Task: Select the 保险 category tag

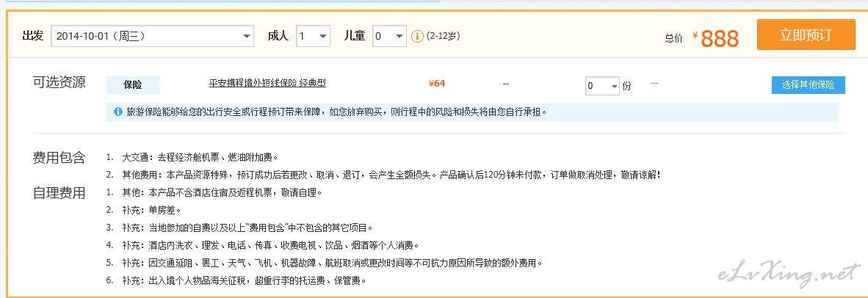Action: [x=133, y=85]
